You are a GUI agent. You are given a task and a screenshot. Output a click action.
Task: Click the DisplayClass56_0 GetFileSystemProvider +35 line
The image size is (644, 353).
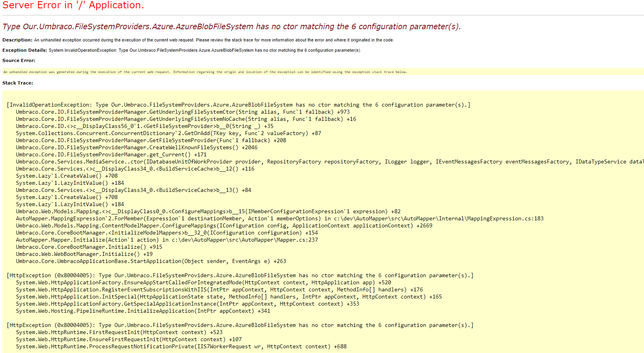(145, 126)
